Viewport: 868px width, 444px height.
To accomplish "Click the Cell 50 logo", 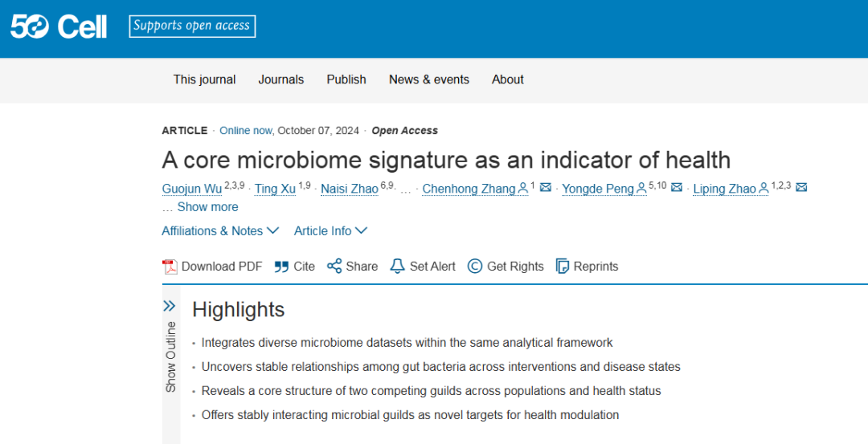I will tap(59, 26).
